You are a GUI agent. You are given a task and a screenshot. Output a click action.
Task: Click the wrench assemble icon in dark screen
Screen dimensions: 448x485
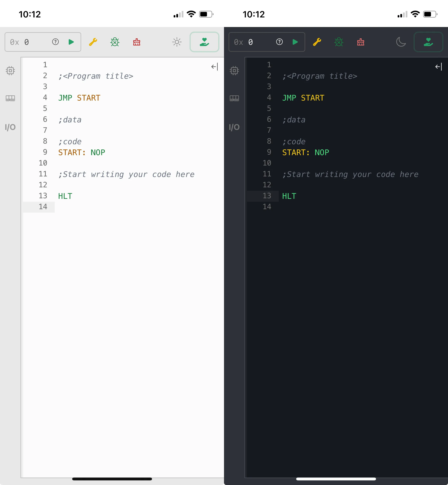click(x=317, y=42)
